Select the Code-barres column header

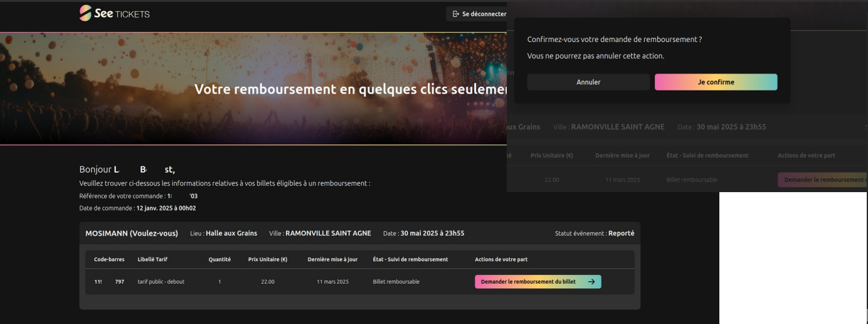point(109,259)
